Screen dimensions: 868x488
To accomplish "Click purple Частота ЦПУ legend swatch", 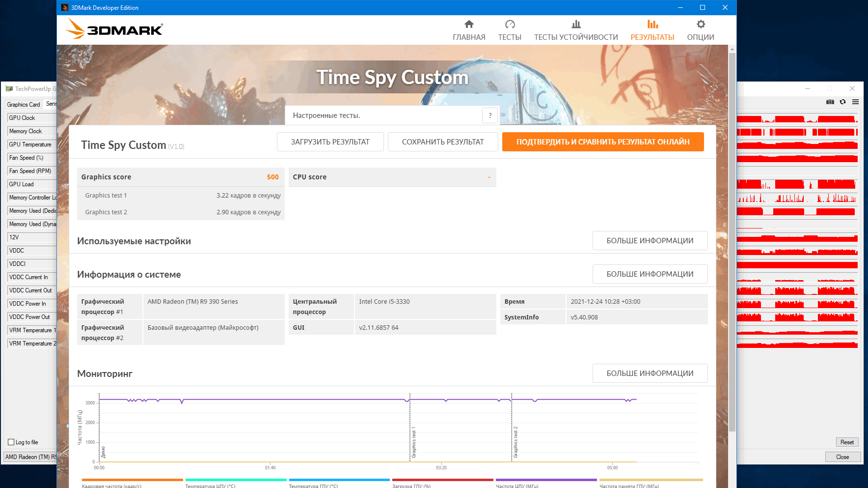I will click(546, 480).
